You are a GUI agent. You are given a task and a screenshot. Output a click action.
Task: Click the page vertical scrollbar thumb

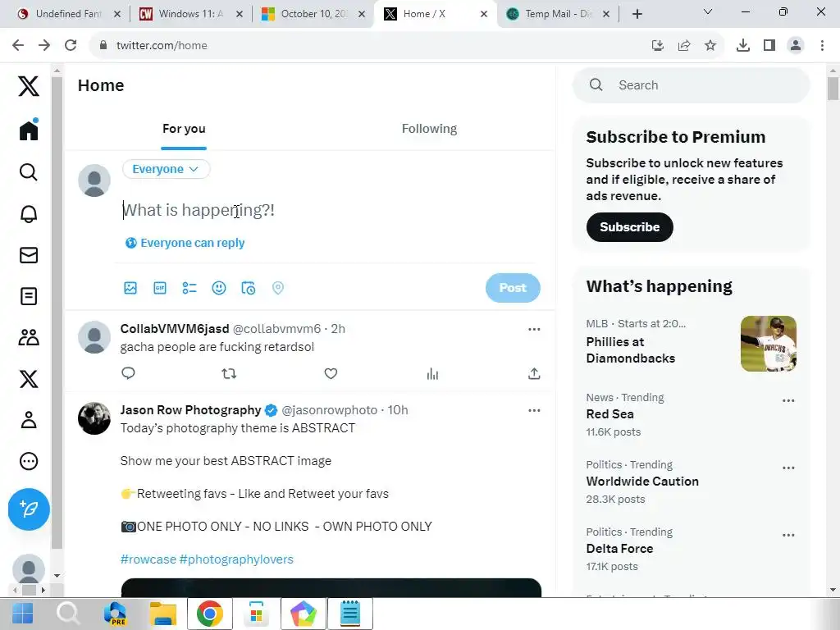point(833,89)
